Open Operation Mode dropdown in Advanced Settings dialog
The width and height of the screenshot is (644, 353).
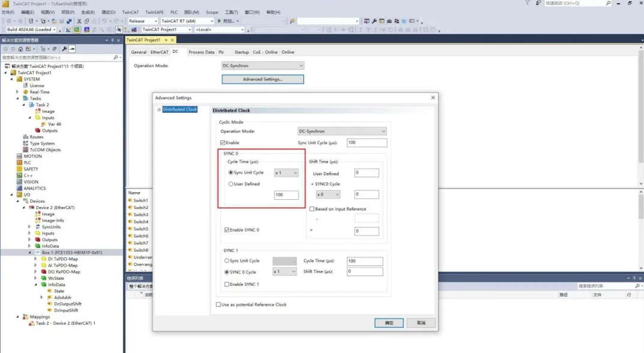tap(342, 131)
